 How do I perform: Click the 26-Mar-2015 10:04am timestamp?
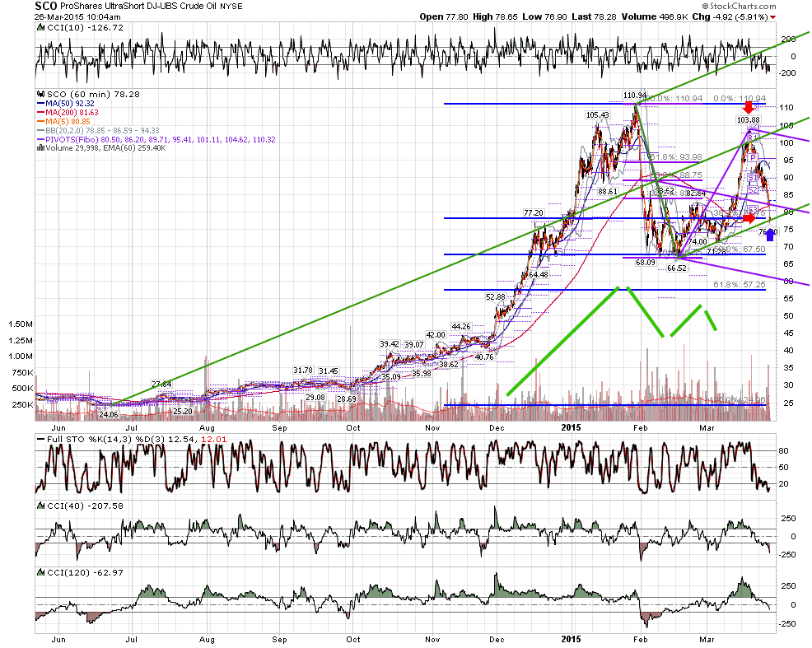click(x=77, y=16)
